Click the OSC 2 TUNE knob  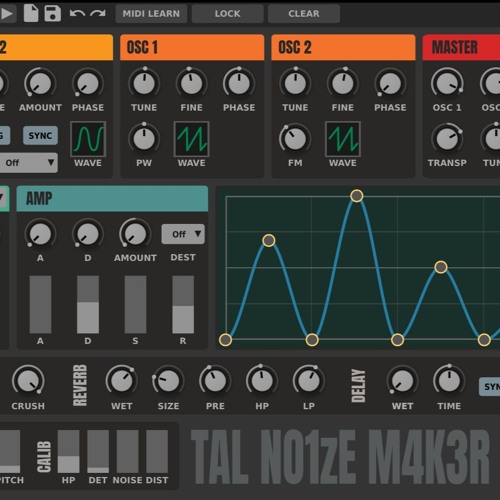tap(295, 83)
